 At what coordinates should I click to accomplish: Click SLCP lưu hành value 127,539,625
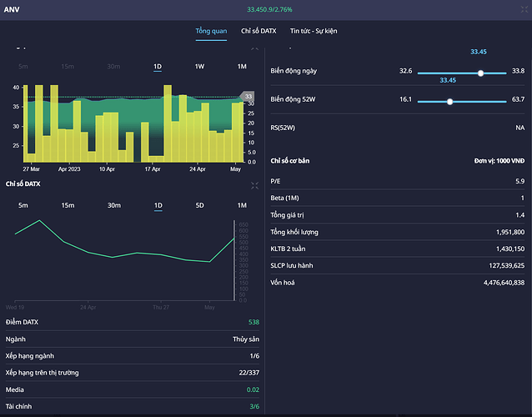coord(507,266)
